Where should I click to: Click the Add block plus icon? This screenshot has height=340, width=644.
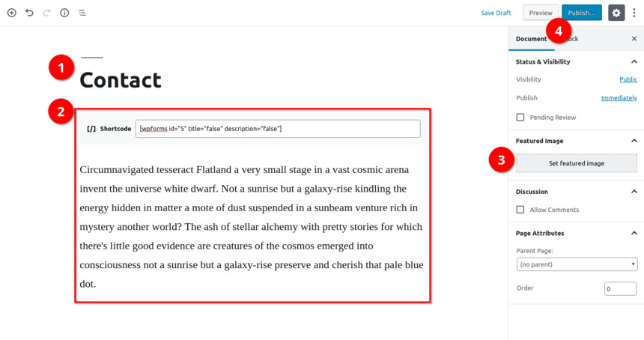coord(11,13)
